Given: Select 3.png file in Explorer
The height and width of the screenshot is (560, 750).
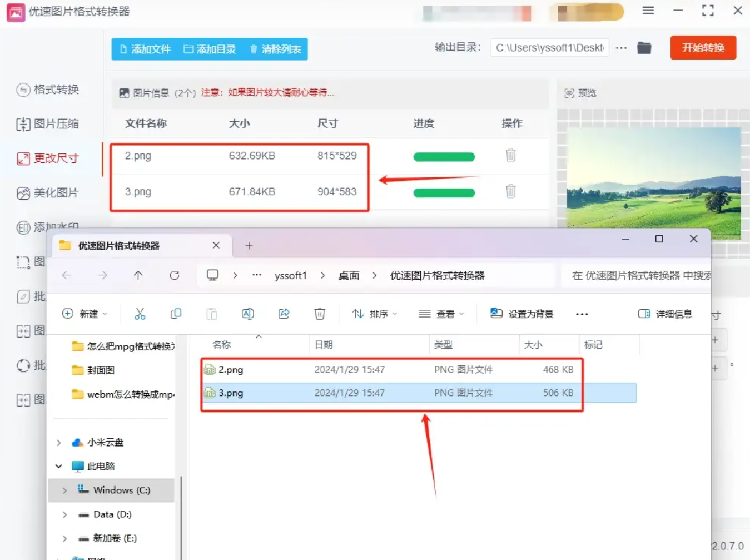Looking at the screenshot, I should 418,393.
